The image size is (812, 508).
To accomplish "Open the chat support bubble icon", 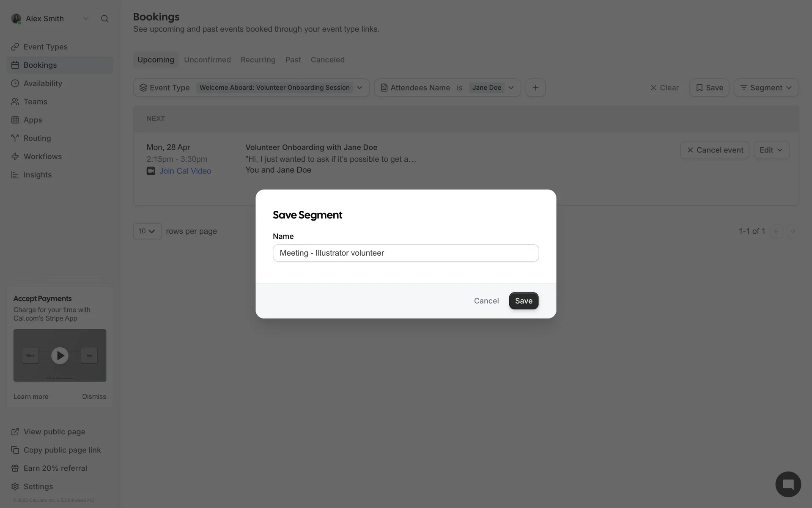I will tap(788, 484).
